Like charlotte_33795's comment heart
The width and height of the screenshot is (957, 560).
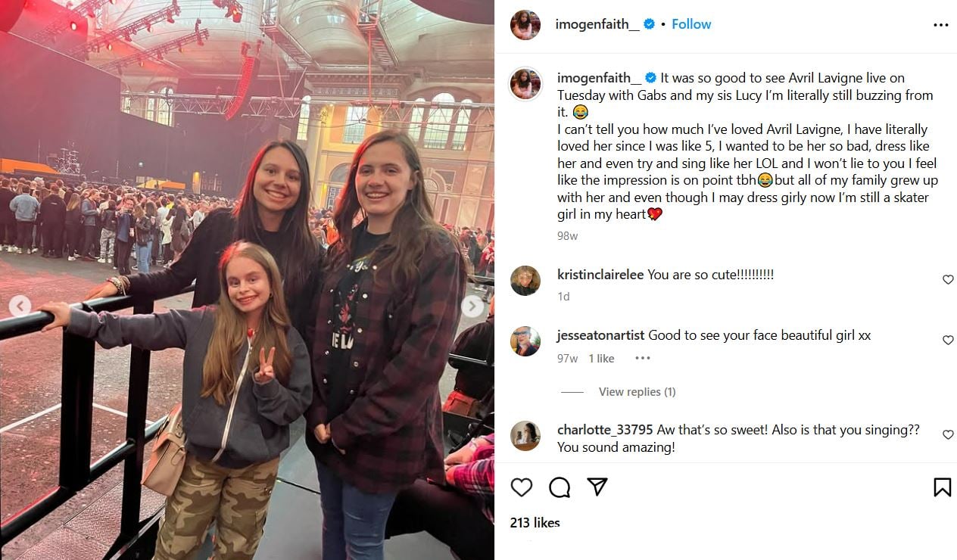coord(948,434)
